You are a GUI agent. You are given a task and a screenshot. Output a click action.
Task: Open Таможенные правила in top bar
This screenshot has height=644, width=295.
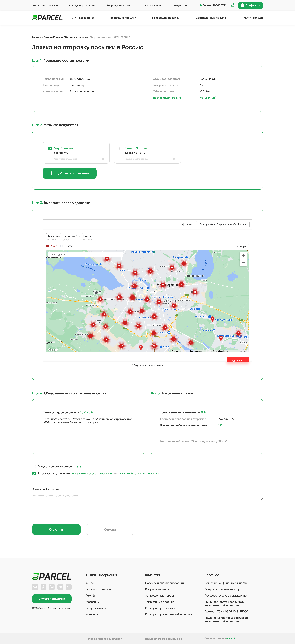pyautogui.click(x=45, y=5)
